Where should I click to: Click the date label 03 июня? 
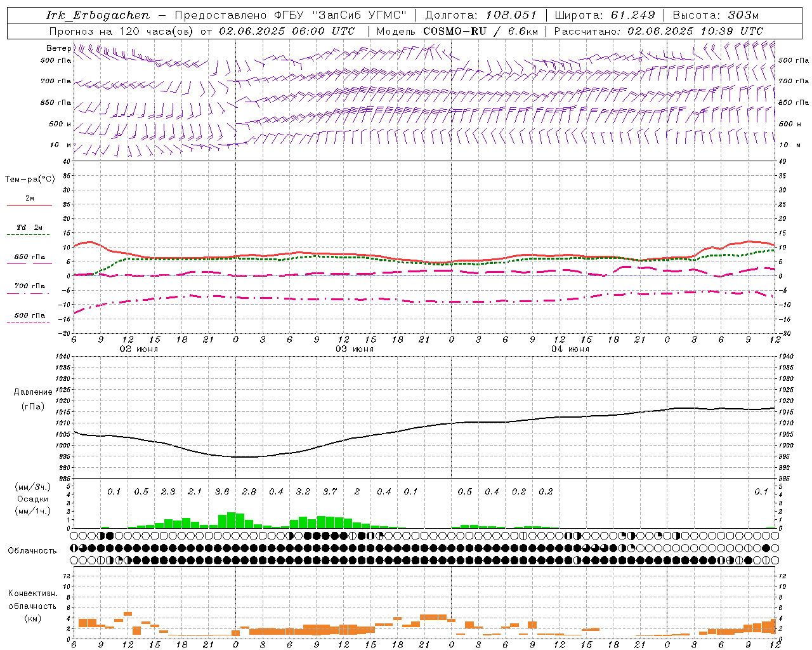click(355, 349)
